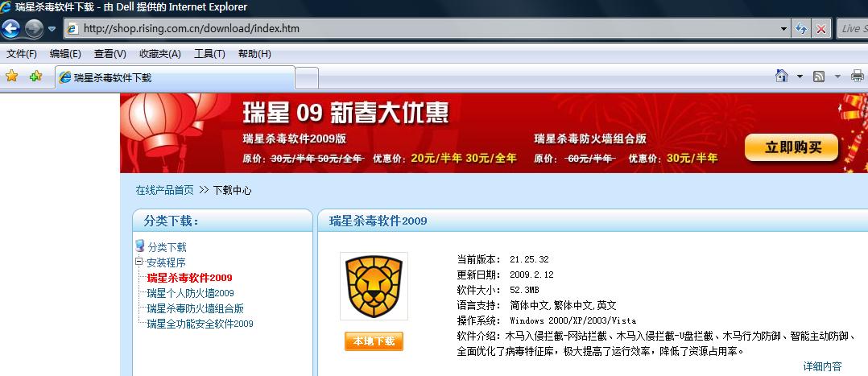Click the 立即购买 banner button
This screenshot has height=376, width=868.
pyautogui.click(x=792, y=147)
